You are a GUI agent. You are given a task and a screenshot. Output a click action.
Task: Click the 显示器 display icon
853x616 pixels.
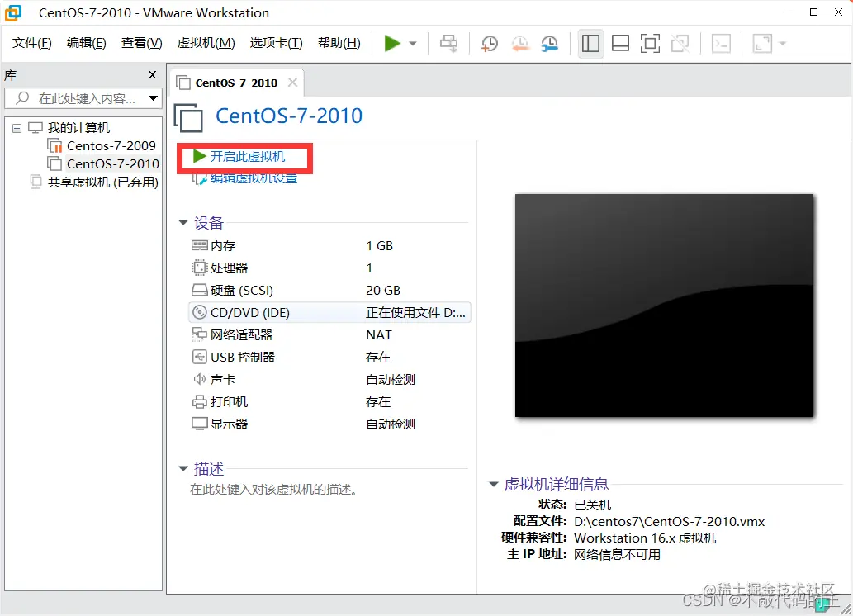coord(200,424)
